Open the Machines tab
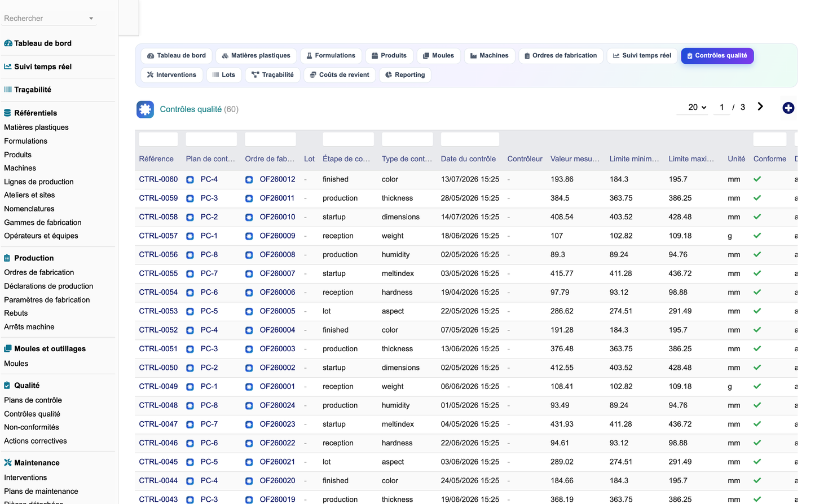 point(490,56)
